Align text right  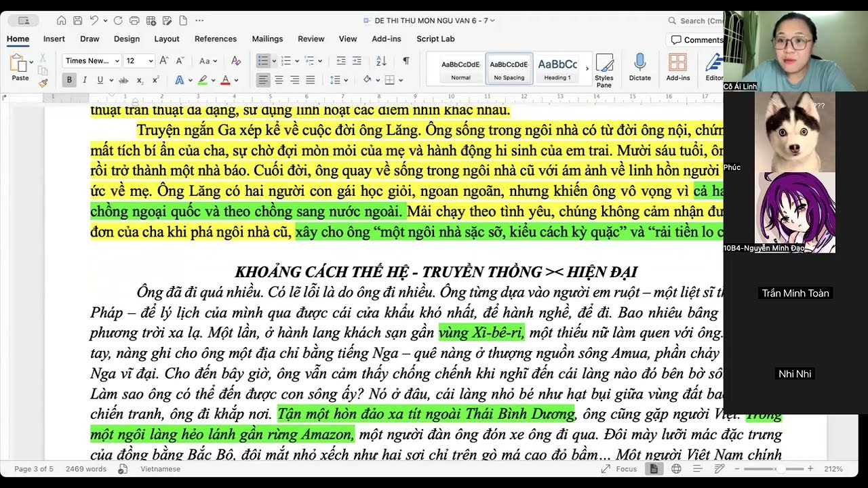point(294,80)
